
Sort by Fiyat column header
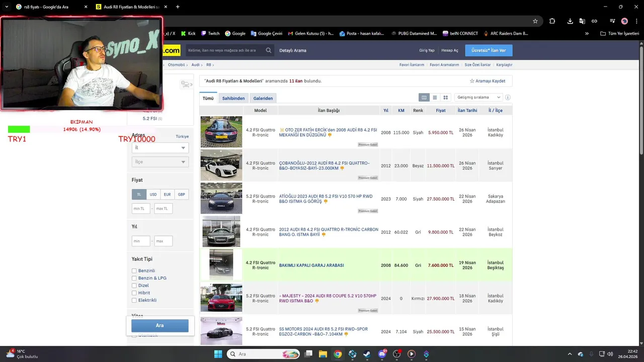441,111
